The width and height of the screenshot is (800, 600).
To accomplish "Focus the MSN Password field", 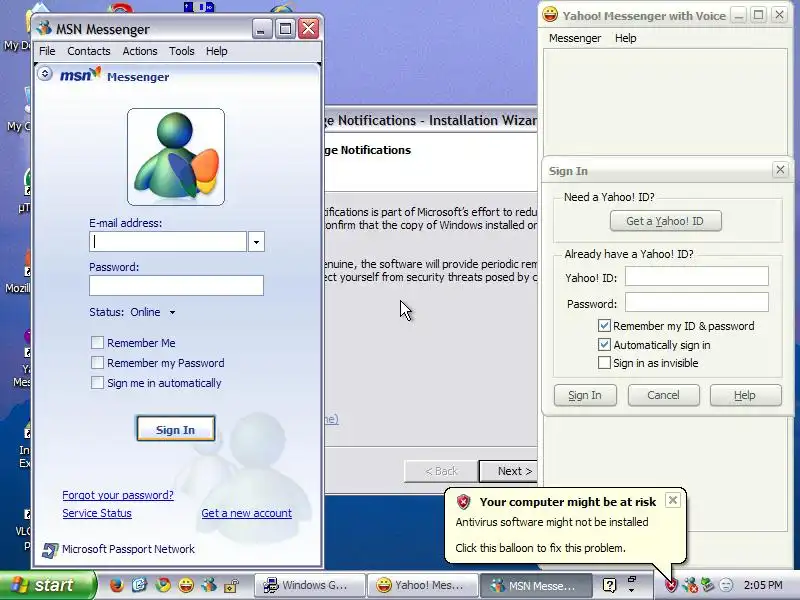I will point(176,285).
